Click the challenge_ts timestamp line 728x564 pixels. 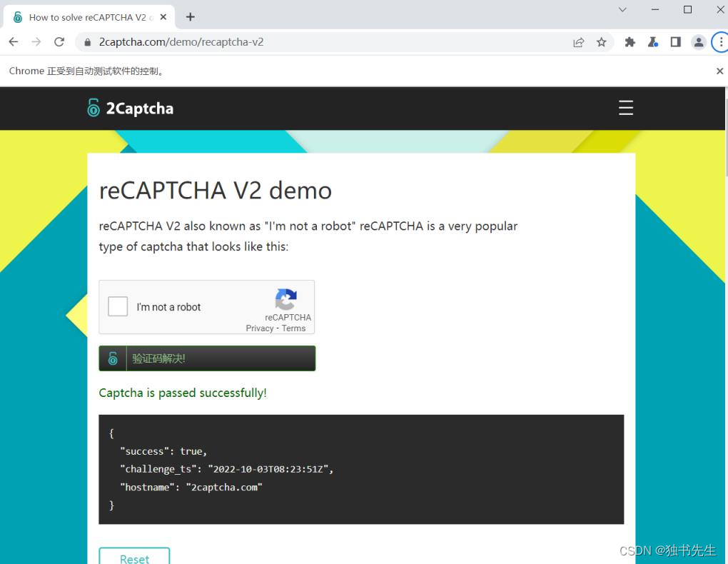[226, 469]
